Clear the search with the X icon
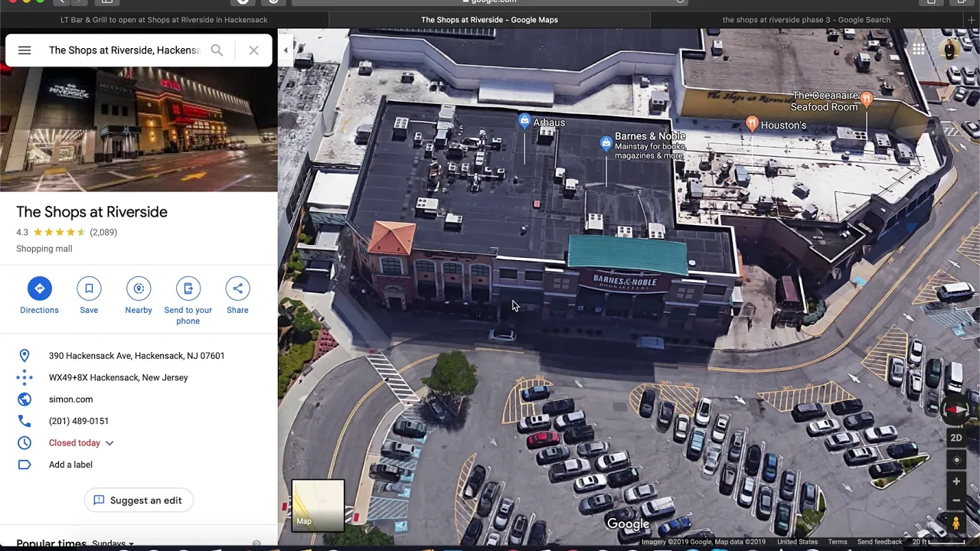 (253, 51)
